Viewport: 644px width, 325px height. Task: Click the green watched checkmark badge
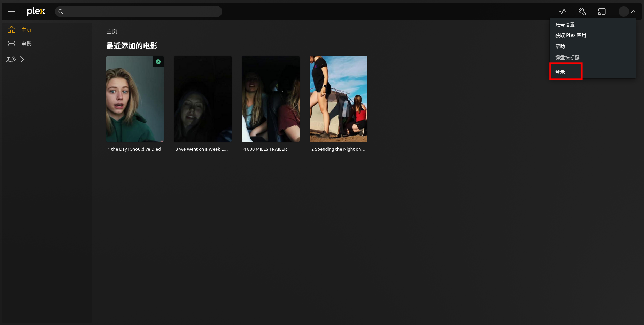tap(158, 62)
